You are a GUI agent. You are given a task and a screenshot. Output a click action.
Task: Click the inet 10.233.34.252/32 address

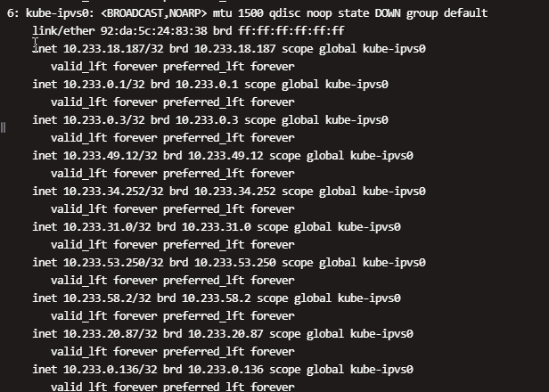[98, 191]
